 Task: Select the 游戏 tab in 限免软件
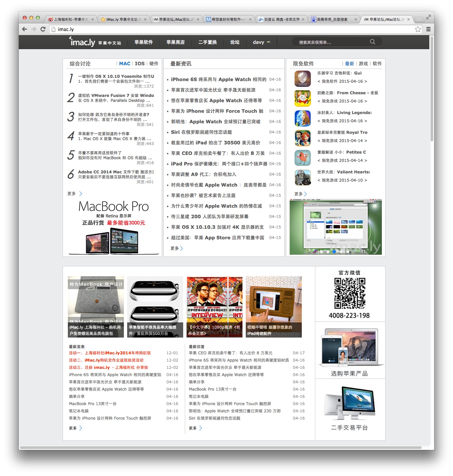pyautogui.click(x=363, y=64)
